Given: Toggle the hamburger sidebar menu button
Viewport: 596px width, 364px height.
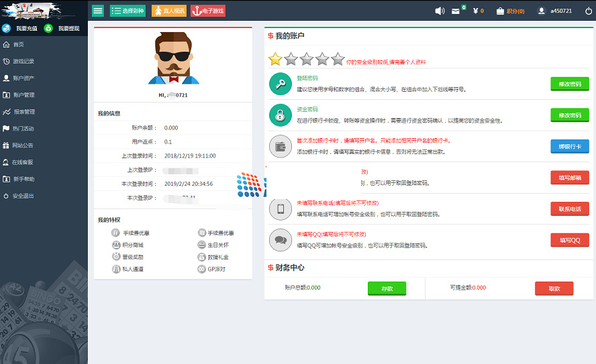Looking at the screenshot, I should click(98, 11).
